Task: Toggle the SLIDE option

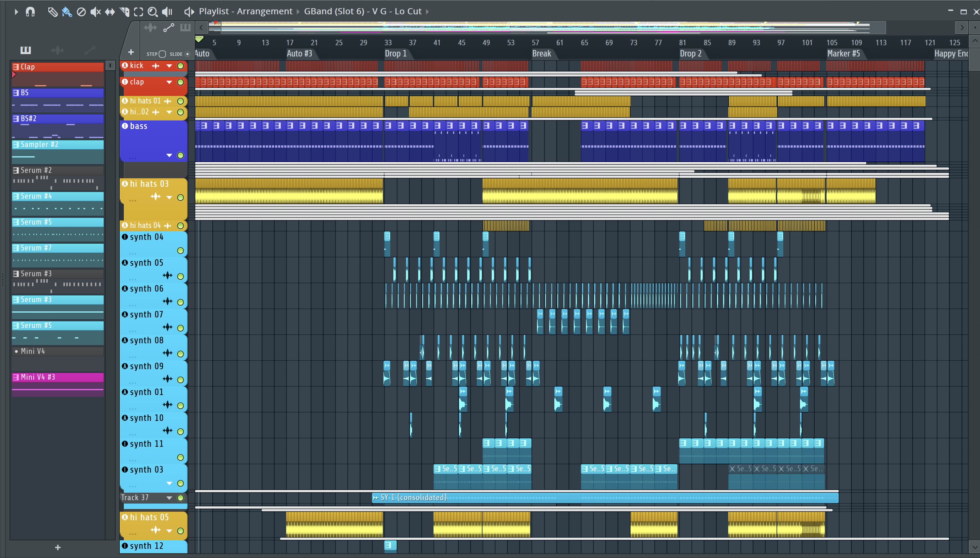Action: tap(187, 54)
